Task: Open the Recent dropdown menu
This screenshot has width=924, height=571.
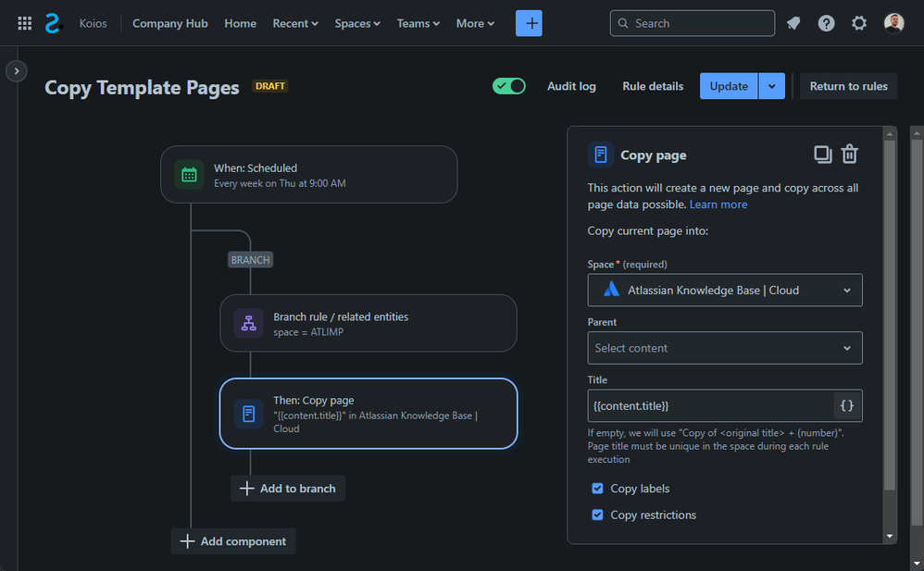Action: [295, 23]
